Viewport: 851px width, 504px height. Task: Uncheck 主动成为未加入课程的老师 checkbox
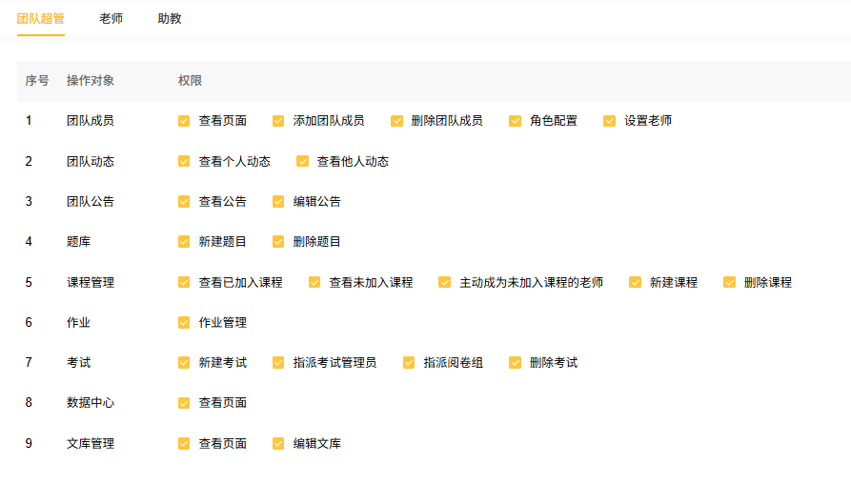(444, 282)
